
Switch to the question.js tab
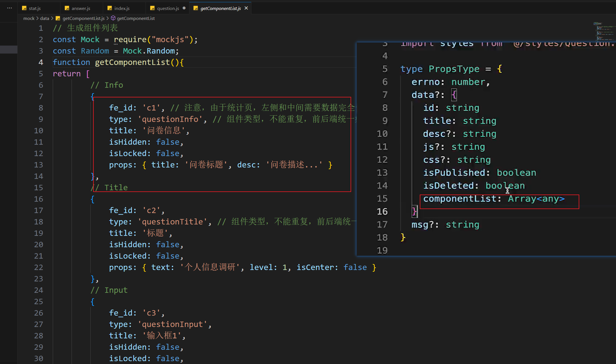pos(168,8)
